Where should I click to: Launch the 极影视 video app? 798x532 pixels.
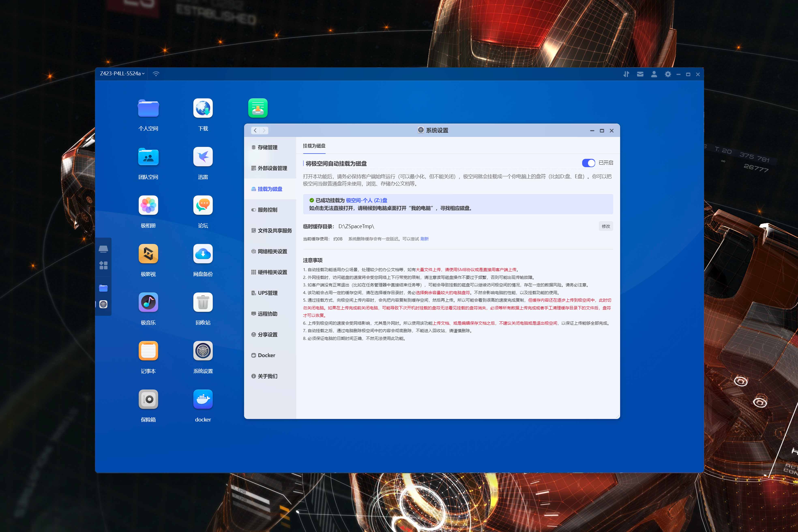tap(148, 254)
